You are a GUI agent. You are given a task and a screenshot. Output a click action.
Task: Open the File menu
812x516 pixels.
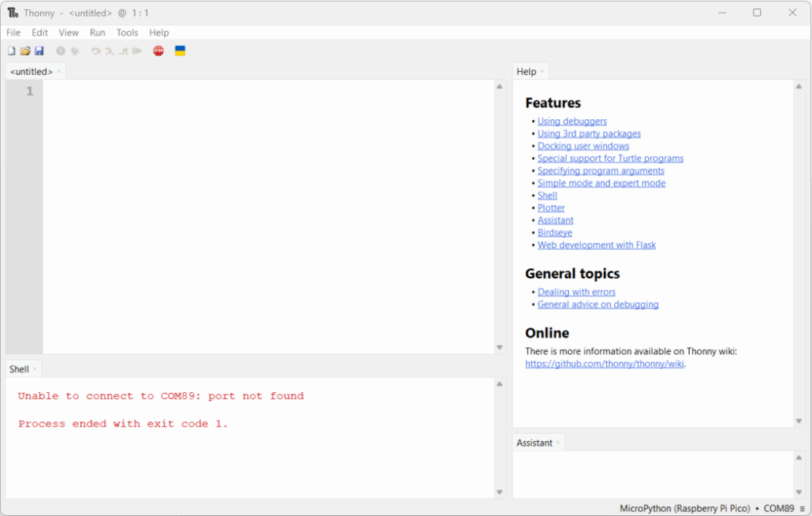coord(13,32)
